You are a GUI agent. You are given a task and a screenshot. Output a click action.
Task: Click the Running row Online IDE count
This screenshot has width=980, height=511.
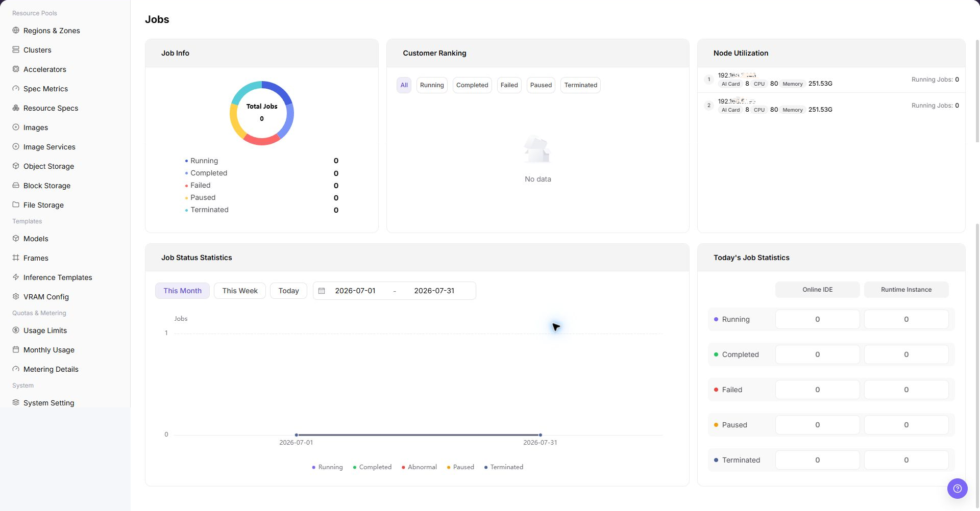[818, 319]
